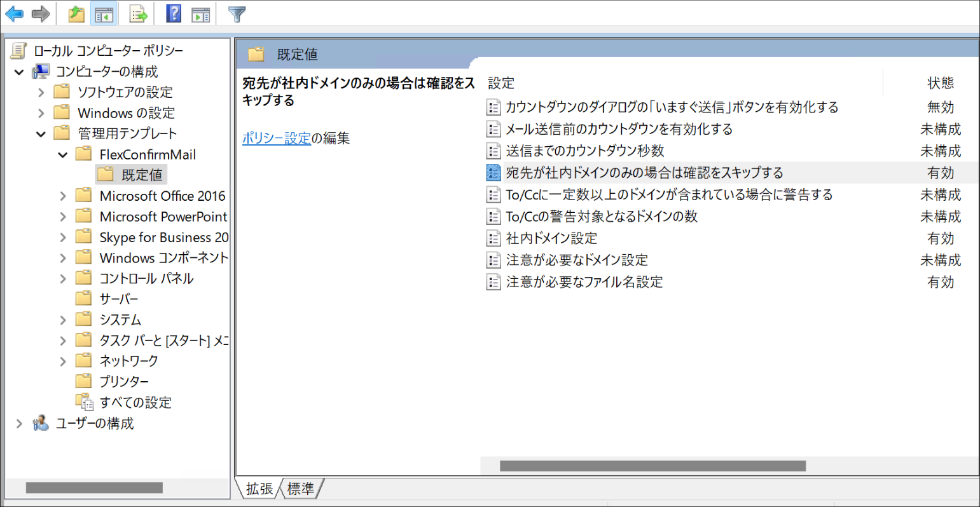This screenshot has height=507, width=980.
Task: Select コントロール パネル in the tree
Action: pos(146,278)
